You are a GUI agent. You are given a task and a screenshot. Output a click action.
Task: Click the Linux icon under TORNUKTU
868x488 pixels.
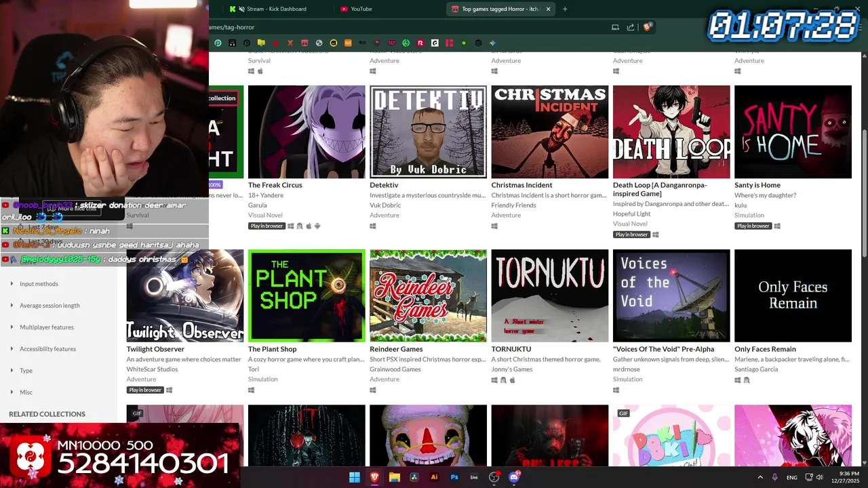click(503, 380)
